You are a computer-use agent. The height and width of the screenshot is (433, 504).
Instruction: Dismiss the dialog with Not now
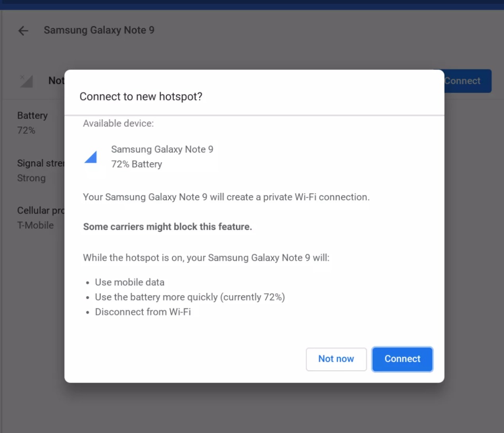(336, 359)
